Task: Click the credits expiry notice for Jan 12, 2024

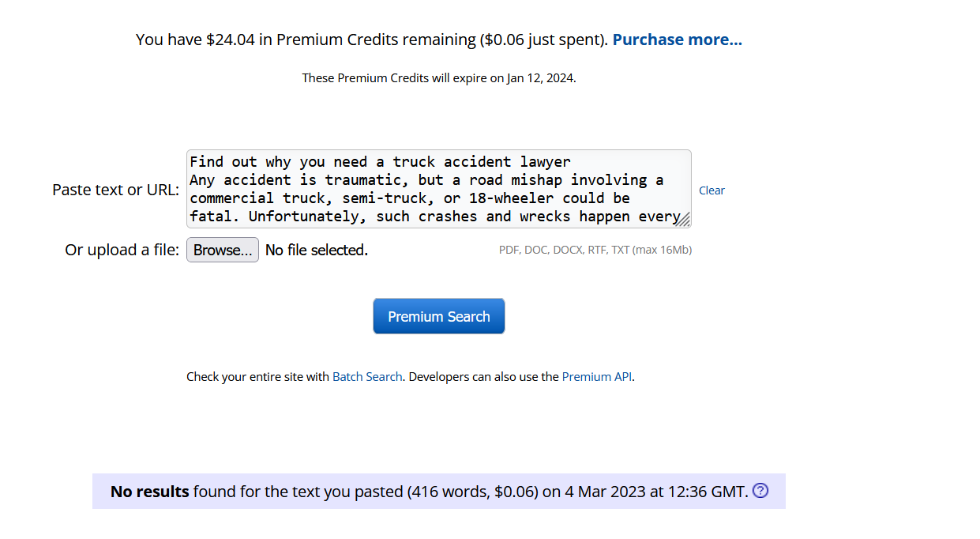Action: 438,78
